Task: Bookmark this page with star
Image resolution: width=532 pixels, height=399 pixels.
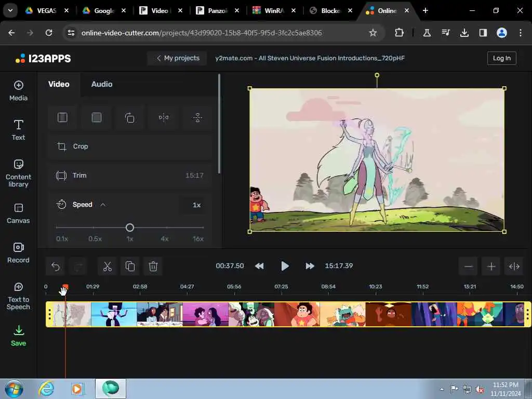Action: 373,33
